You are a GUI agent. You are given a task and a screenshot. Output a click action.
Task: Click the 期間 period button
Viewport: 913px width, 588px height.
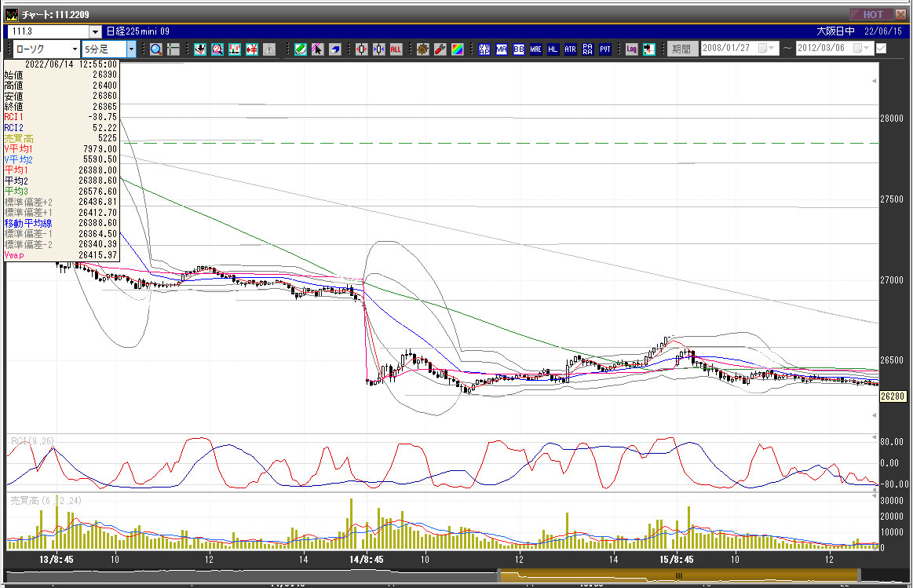pos(681,49)
